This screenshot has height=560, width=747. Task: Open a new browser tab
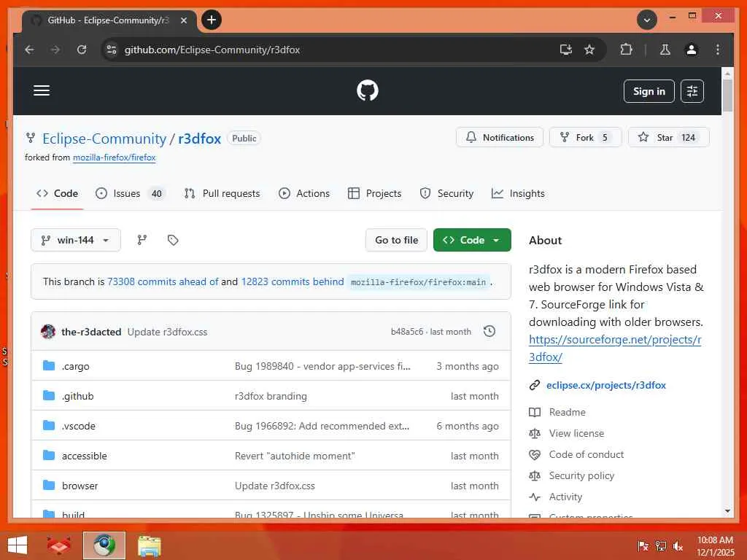tap(212, 20)
